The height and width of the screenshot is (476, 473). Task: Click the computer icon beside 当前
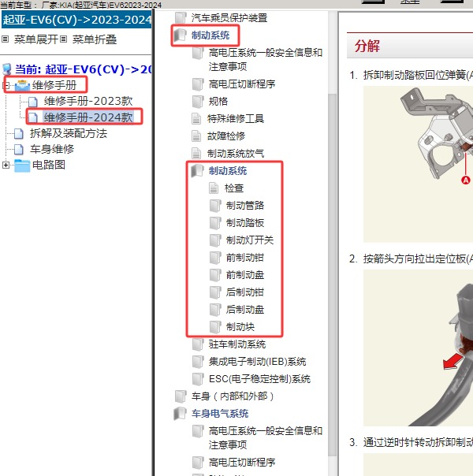[x=7, y=69]
